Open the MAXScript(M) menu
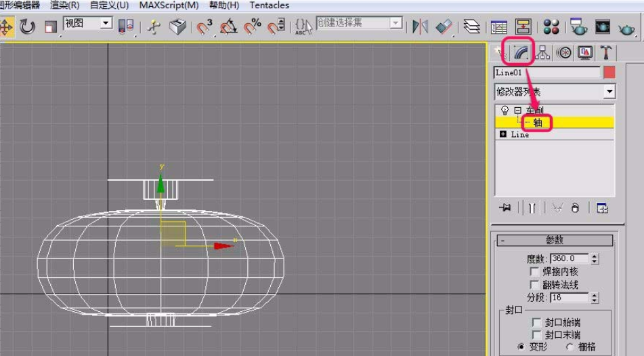The height and width of the screenshot is (356, 644). (169, 5)
